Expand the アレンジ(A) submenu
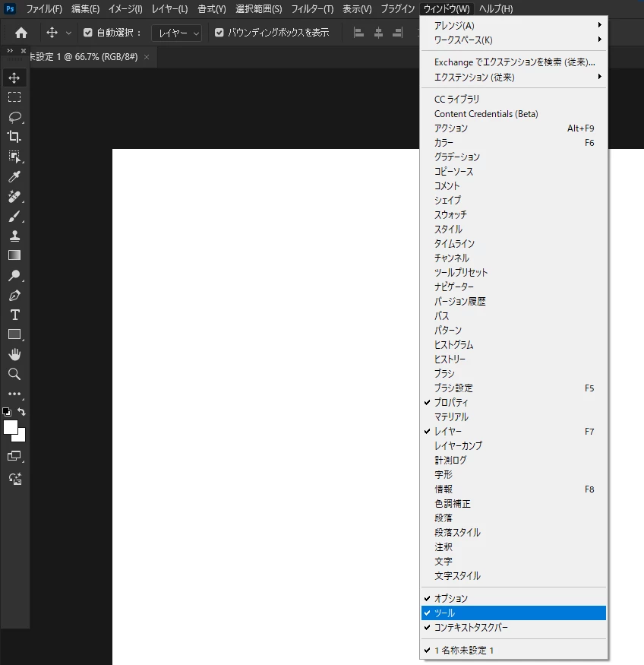This screenshot has width=644, height=665. tap(513, 25)
